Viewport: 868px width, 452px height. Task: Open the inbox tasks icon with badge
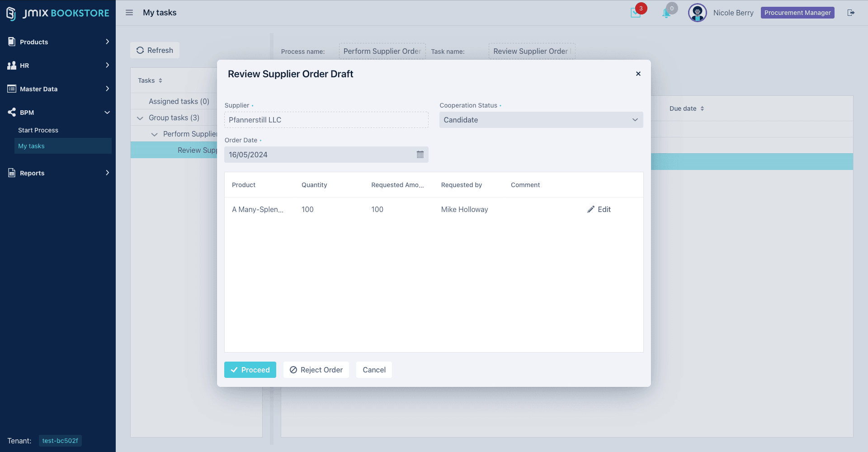point(636,13)
